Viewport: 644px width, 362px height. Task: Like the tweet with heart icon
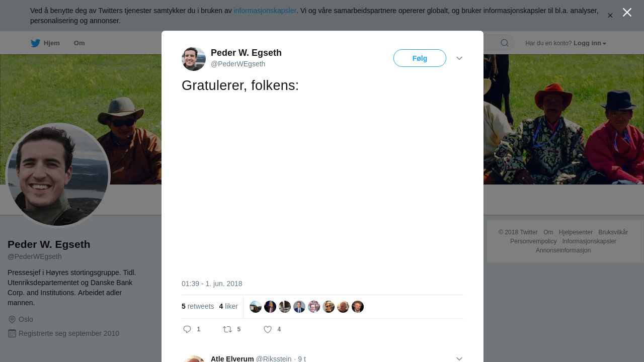268,329
